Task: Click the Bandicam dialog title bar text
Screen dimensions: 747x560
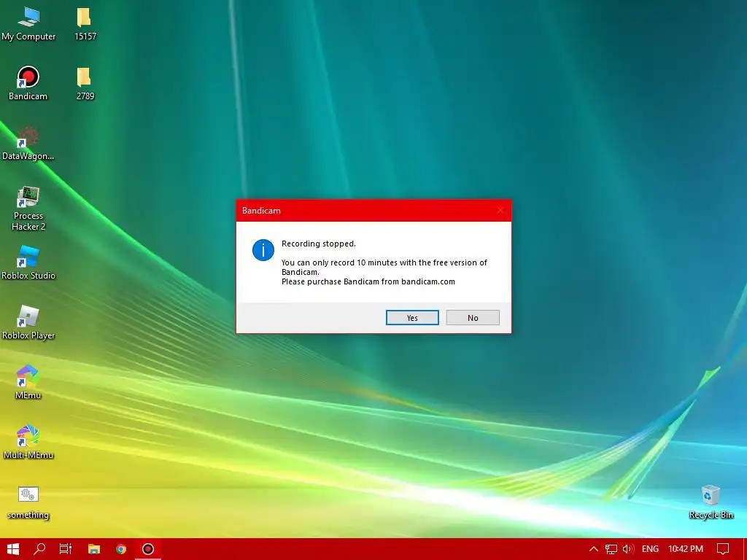Action: pyautogui.click(x=261, y=211)
